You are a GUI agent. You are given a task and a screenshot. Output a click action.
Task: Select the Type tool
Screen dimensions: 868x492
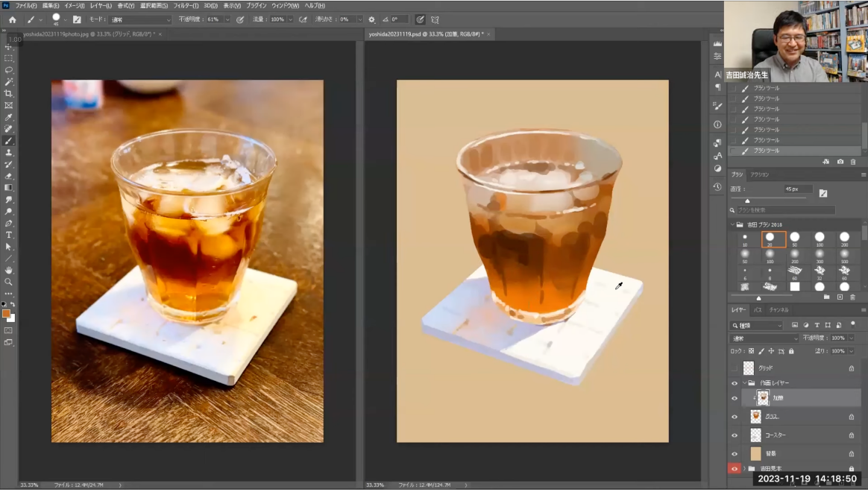click(x=9, y=235)
